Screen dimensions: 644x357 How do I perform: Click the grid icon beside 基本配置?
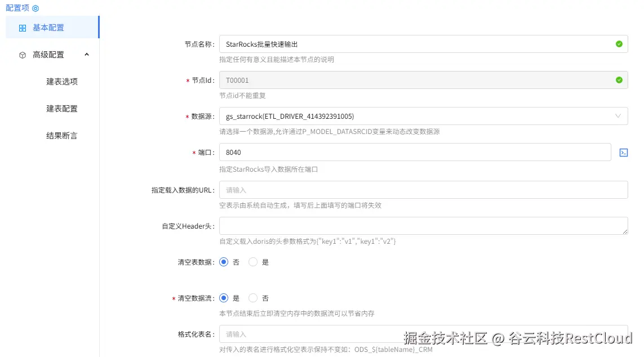tap(23, 28)
